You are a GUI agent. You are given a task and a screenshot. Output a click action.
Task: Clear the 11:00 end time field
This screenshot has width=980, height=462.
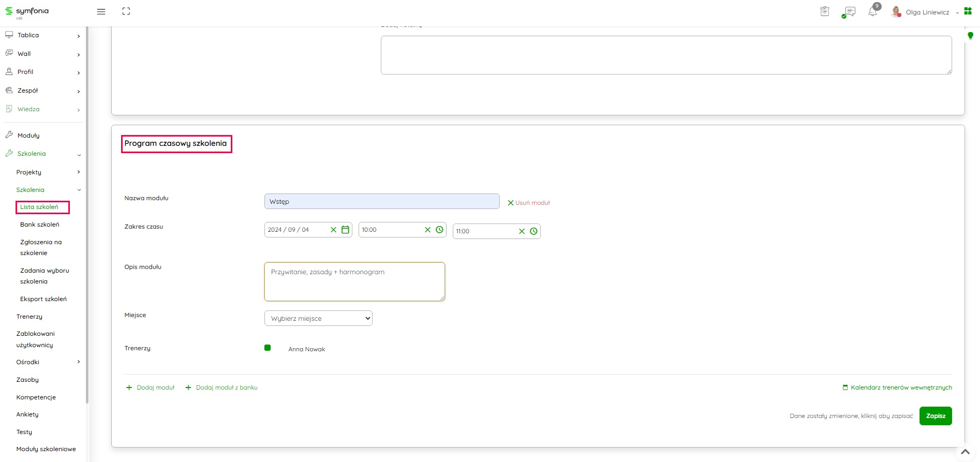[522, 231]
